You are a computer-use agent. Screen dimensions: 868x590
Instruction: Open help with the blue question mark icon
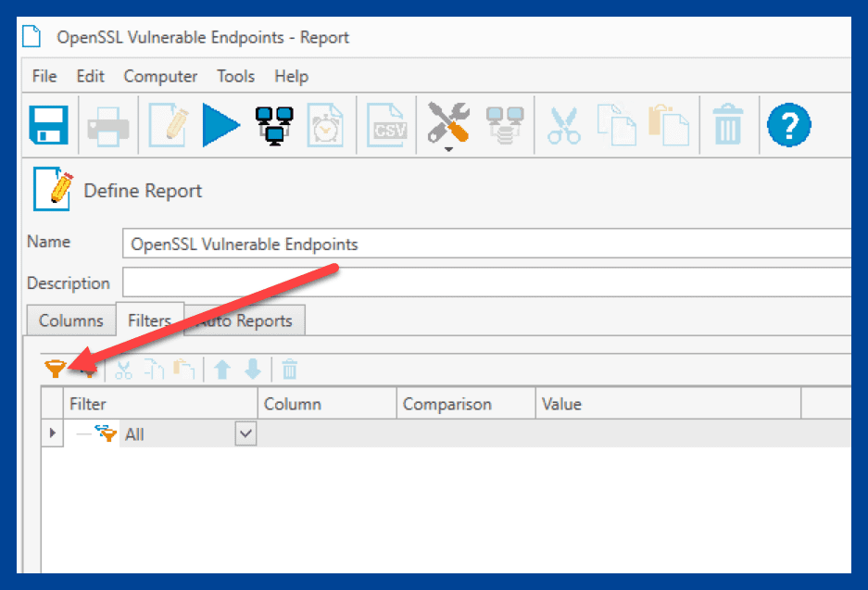(x=789, y=125)
